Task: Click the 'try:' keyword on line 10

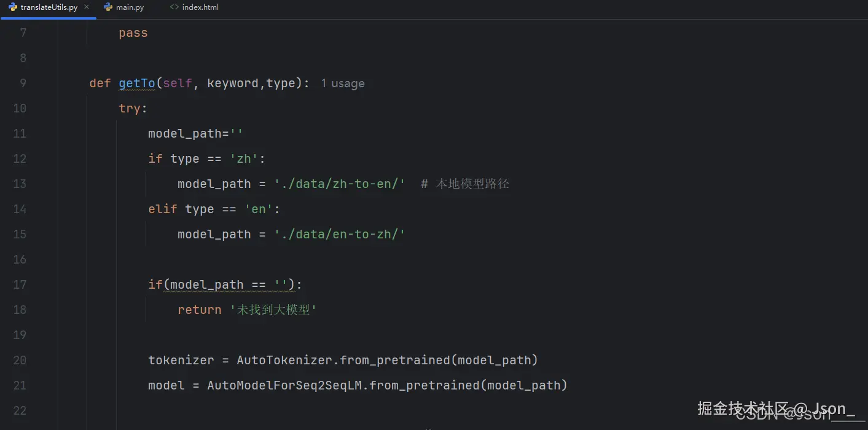Action: pyautogui.click(x=133, y=108)
